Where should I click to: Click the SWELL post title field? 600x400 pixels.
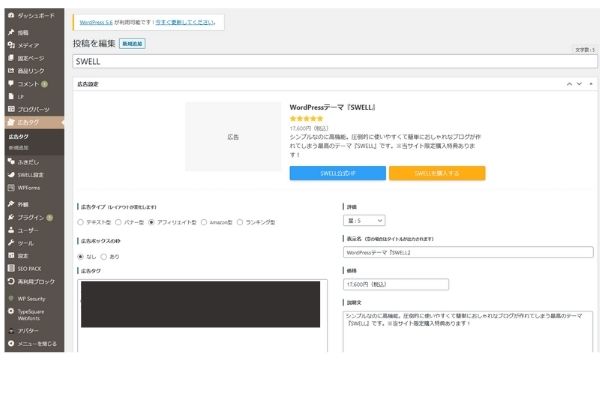tap(335, 62)
